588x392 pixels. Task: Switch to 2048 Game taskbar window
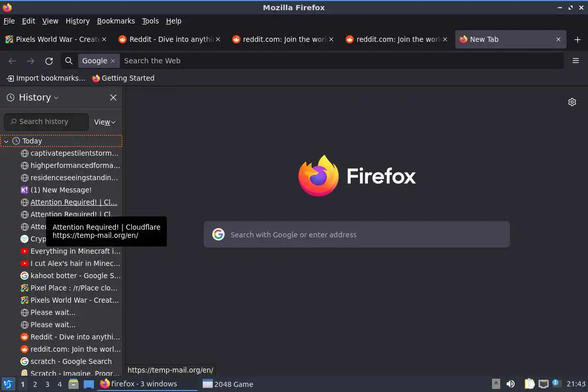(228, 384)
